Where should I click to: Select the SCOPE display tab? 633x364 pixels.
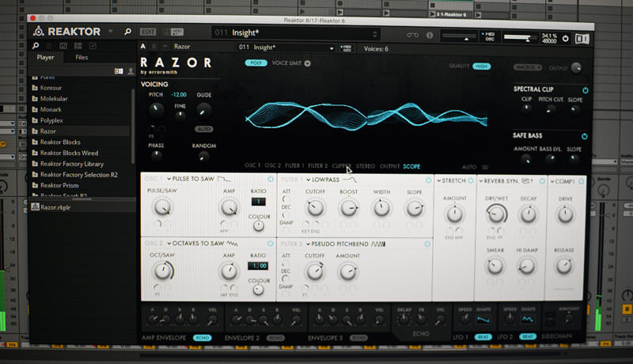click(x=411, y=166)
